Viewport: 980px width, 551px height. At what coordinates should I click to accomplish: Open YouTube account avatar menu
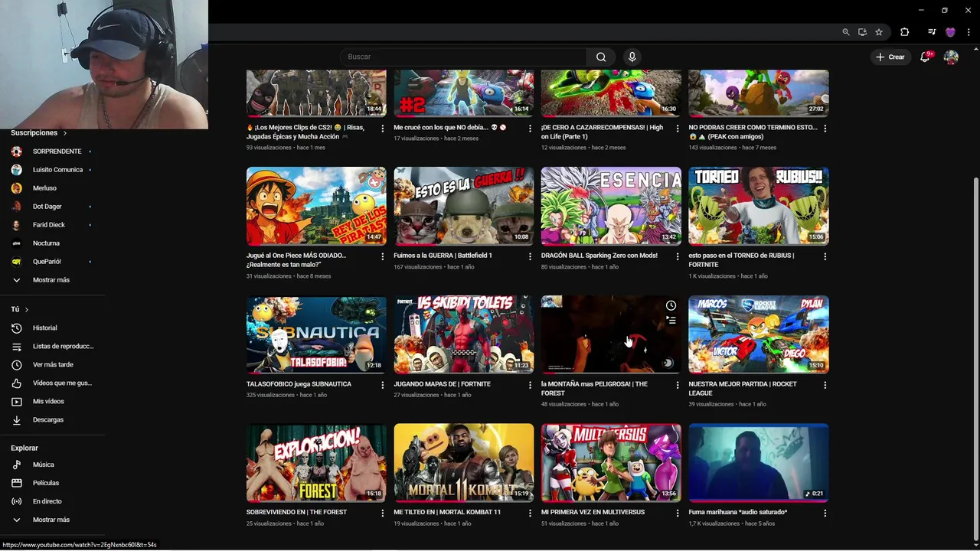(951, 57)
